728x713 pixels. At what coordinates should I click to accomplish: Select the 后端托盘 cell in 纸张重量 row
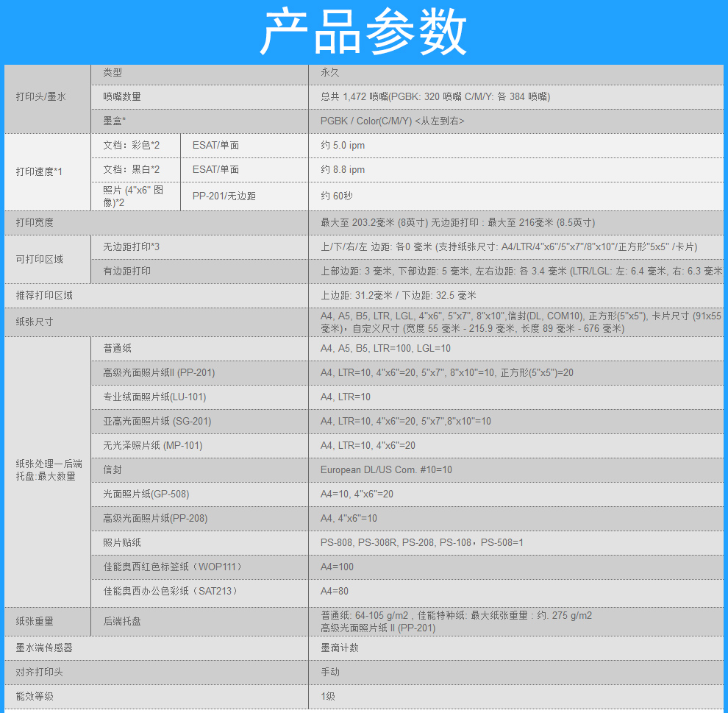coord(122,621)
